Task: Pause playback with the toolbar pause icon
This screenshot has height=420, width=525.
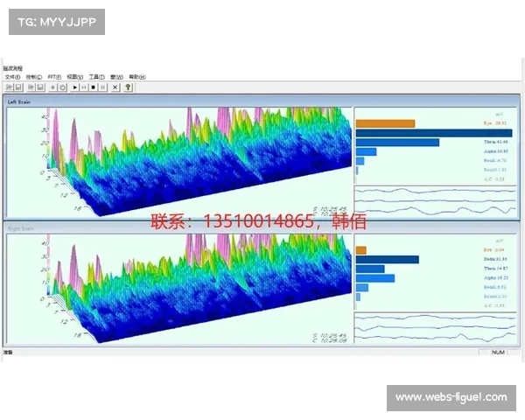Action: (104, 87)
